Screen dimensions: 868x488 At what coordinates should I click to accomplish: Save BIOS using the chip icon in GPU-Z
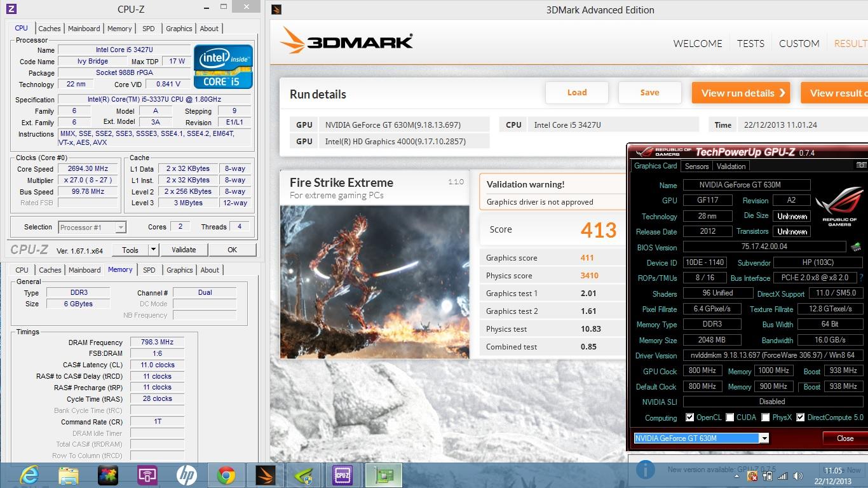tap(856, 247)
